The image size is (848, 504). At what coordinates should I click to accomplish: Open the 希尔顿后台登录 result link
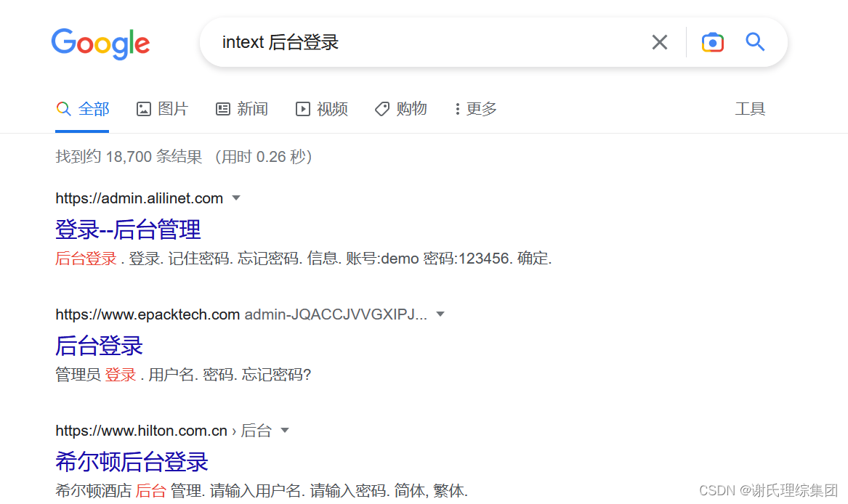point(132,462)
